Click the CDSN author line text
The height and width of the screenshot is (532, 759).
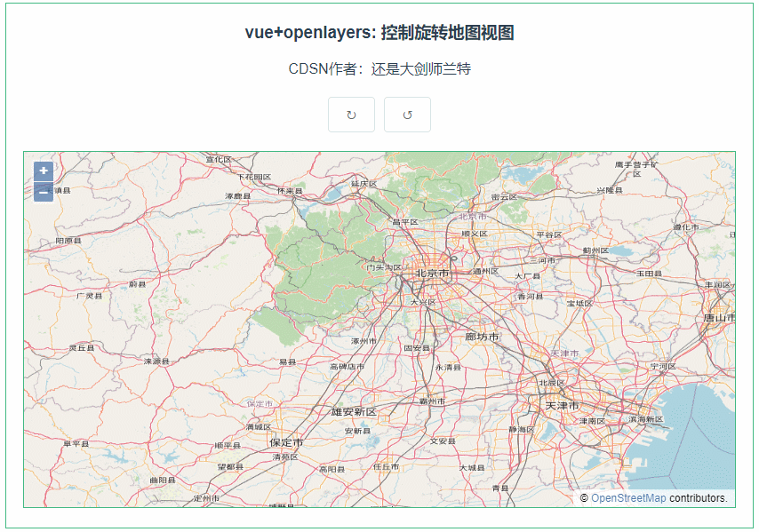[379, 68]
